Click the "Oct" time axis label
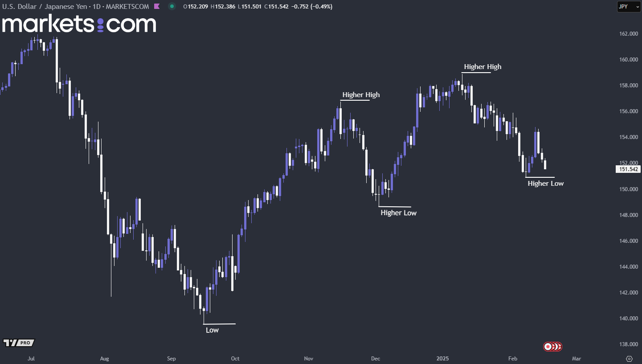The width and height of the screenshot is (642, 364). click(x=235, y=359)
